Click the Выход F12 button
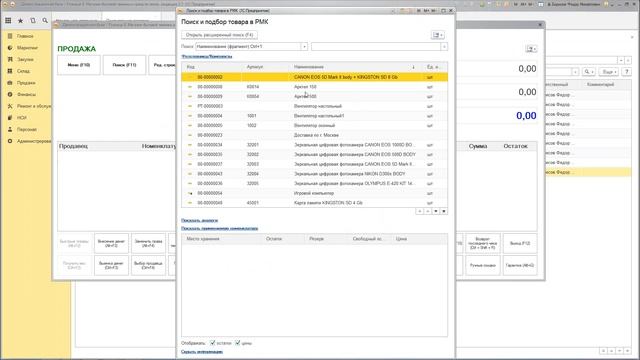Screen dimensions: 640x360 520,244
